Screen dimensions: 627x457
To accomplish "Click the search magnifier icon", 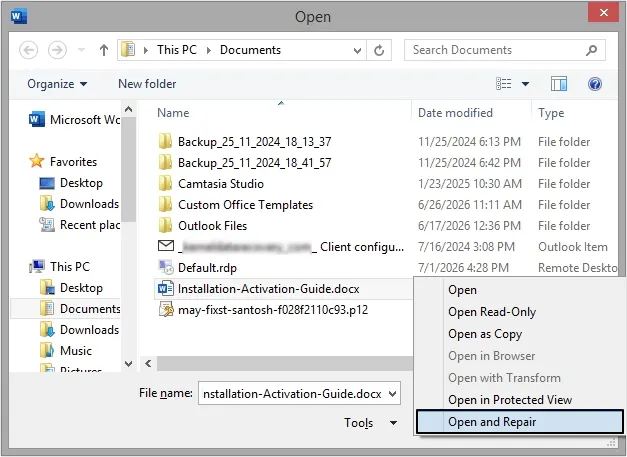I will coord(591,50).
